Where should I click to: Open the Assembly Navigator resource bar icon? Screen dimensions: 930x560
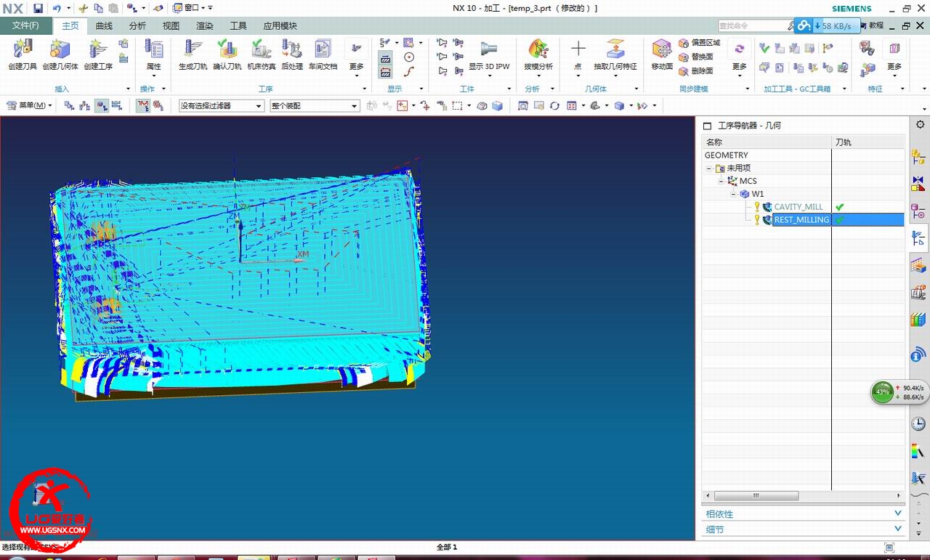coord(918,157)
